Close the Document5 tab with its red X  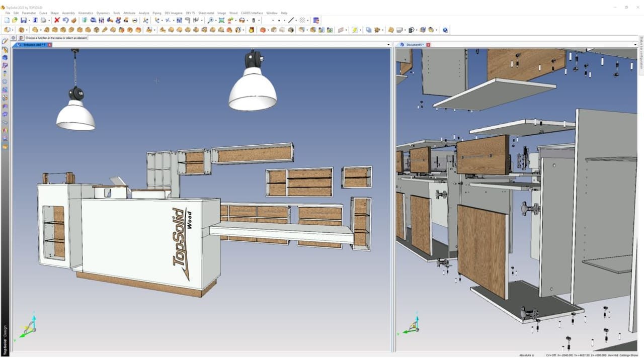point(428,45)
